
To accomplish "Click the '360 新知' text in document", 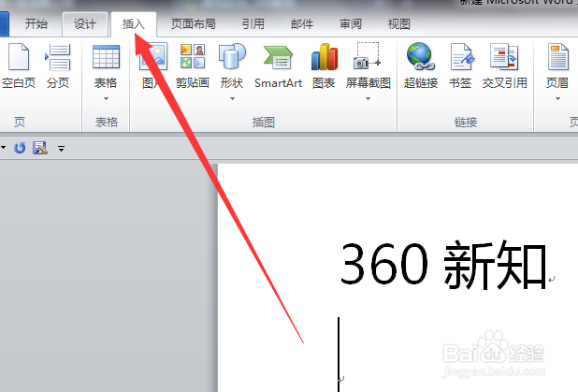I will coord(443,265).
